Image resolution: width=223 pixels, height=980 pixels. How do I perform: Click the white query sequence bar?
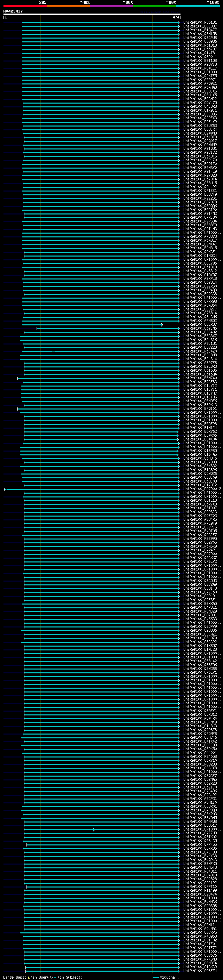tap(92, 14)
